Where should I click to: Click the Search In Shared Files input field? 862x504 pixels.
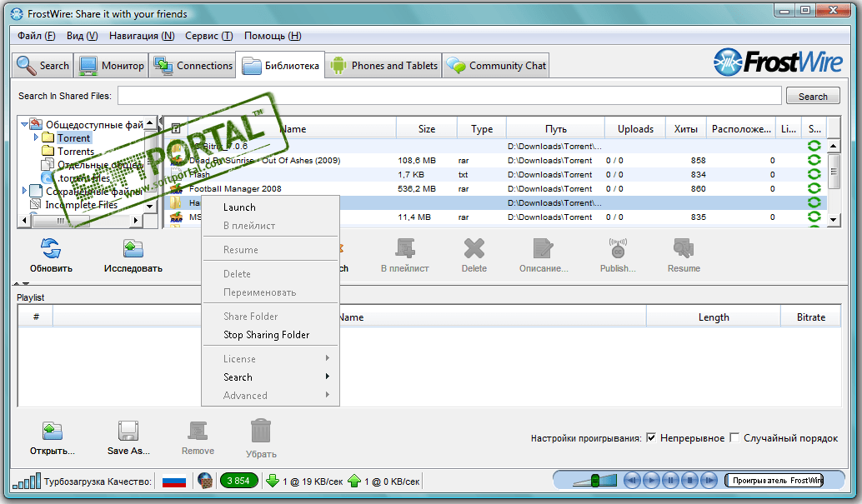(x=449, y=96)
